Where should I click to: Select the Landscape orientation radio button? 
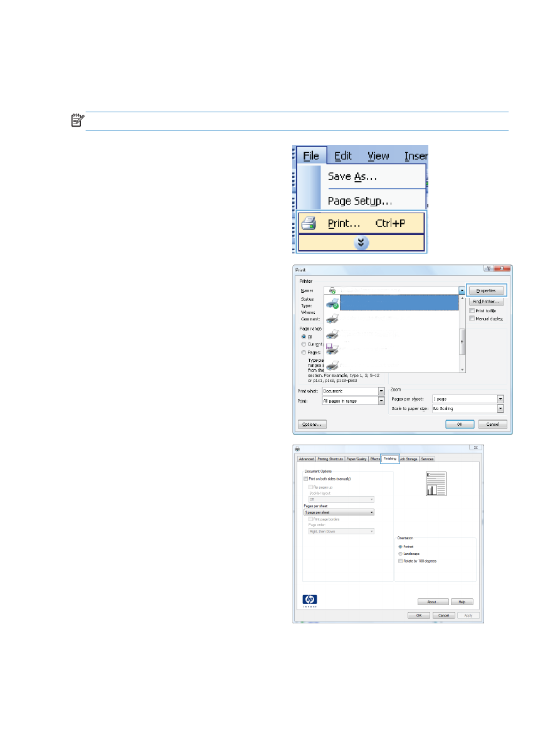401,554
